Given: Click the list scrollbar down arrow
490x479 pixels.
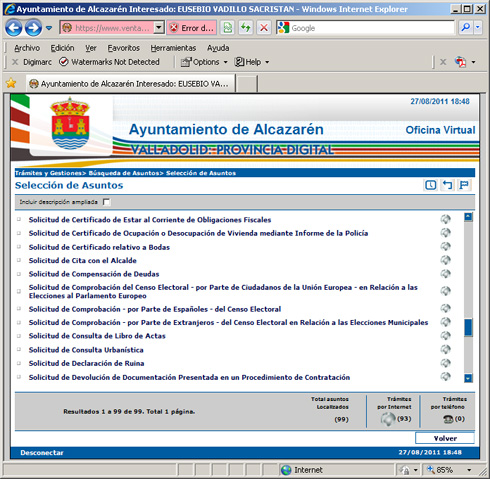Looking at the screenshot, I should click(x=468, y=378).
